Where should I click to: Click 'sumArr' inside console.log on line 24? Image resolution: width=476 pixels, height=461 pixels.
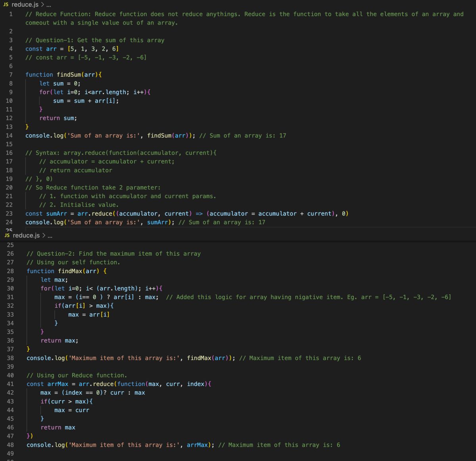click(x=157, y=222)
